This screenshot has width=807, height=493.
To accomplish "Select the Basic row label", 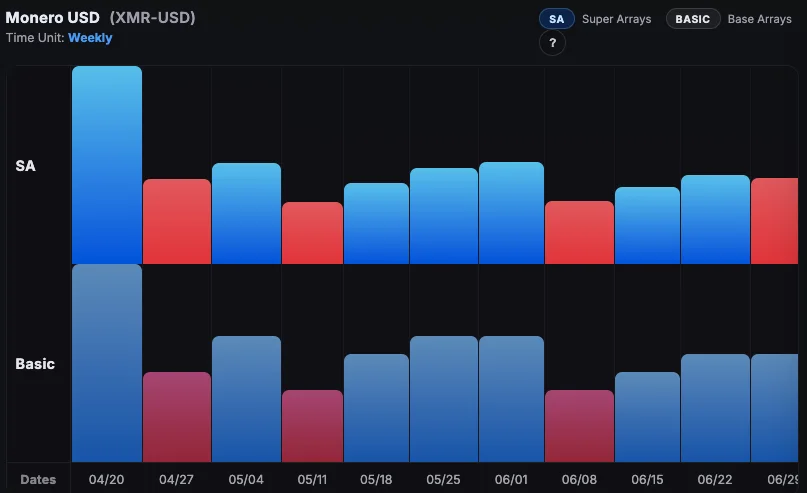I will click(x=35, y=364).
